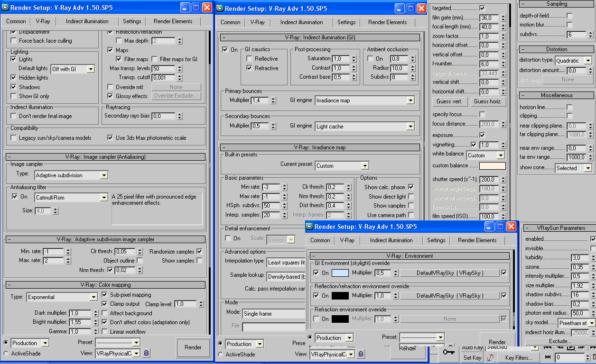Click Bright multiplier value field
The image size is (596, 364).
pyautogui.click(x=80, y=322)
